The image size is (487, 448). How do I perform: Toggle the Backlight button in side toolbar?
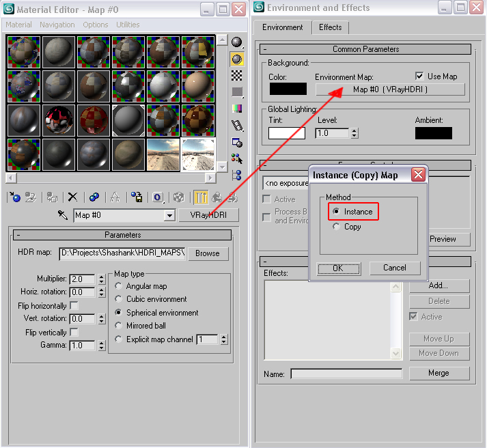tap(237, 59)
